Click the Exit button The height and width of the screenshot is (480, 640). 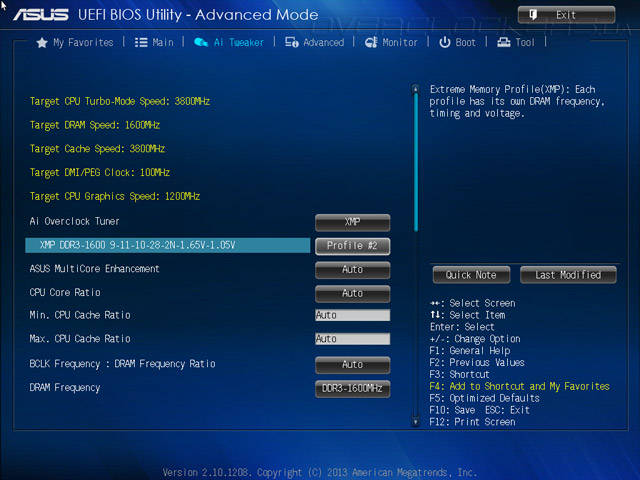[566, 15]
